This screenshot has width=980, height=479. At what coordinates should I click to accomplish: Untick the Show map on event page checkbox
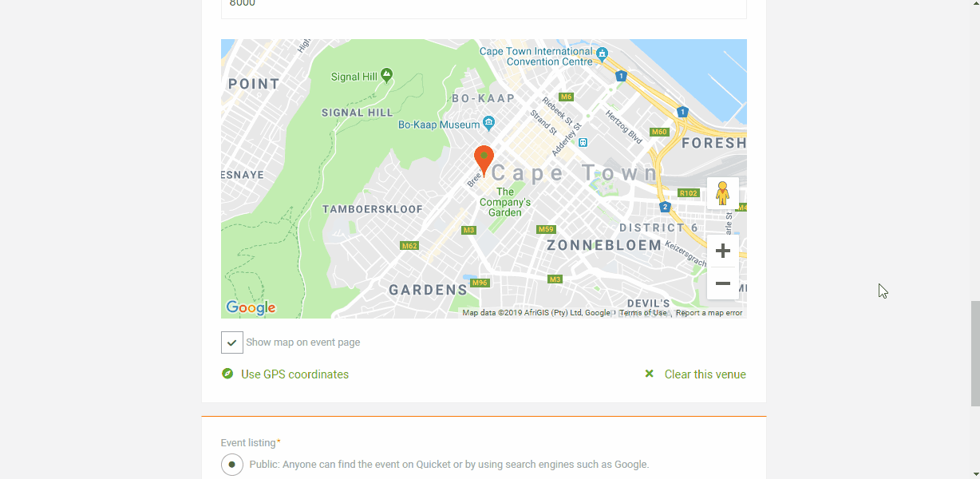point(232,342)
